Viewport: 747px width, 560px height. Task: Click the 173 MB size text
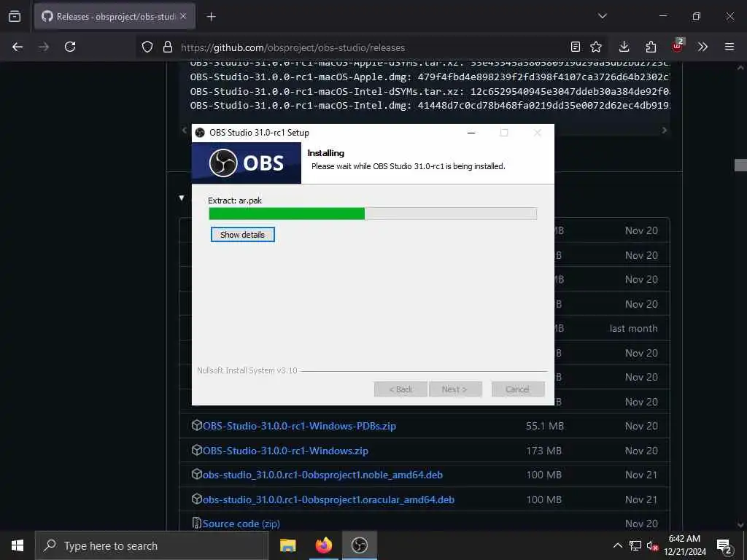coord(543,451)
